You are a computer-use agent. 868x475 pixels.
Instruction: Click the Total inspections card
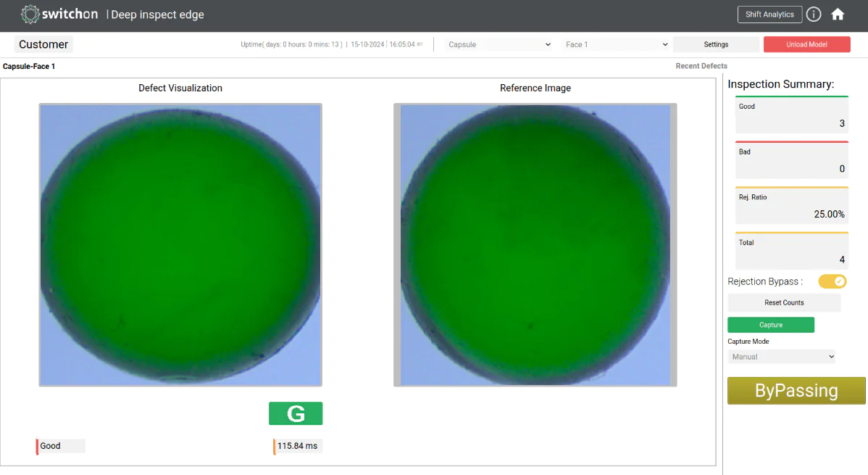point(791,251)
